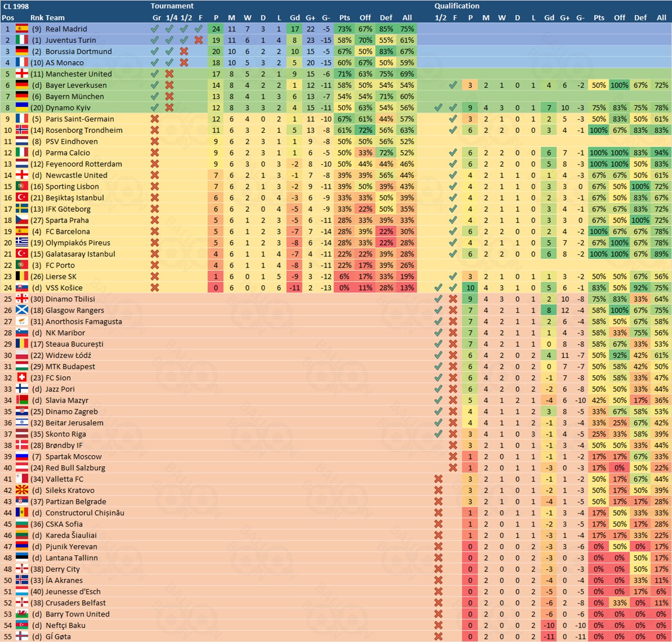
Task: Click the German flag beside Borussia Dortmund
Action: point(22,51)
